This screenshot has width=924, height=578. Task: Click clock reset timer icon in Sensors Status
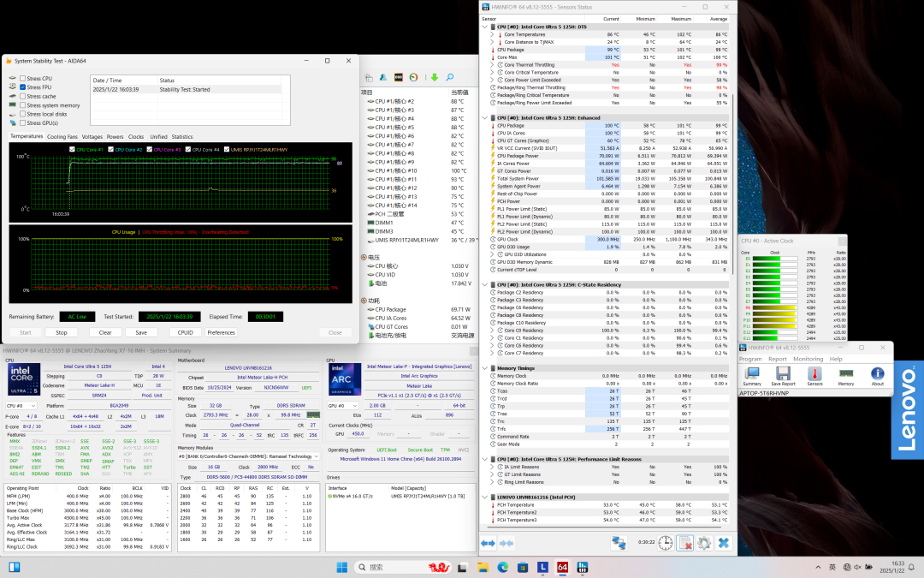(x=666, y=543)
